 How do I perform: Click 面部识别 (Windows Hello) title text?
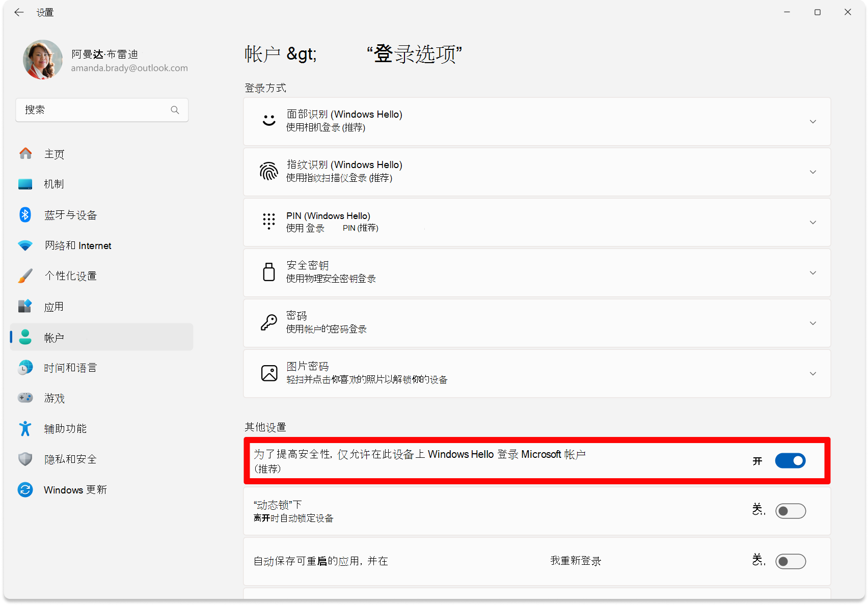pyautogui.click(x=344, y=114)
